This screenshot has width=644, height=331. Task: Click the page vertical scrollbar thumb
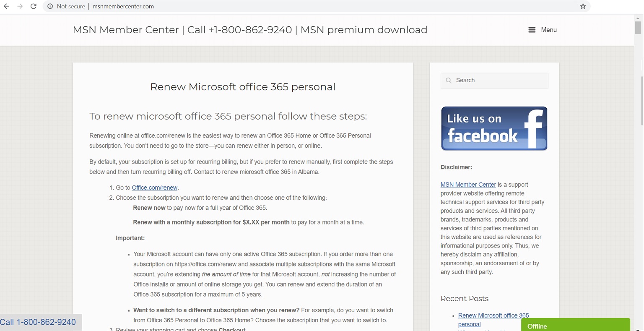[638, 27]
